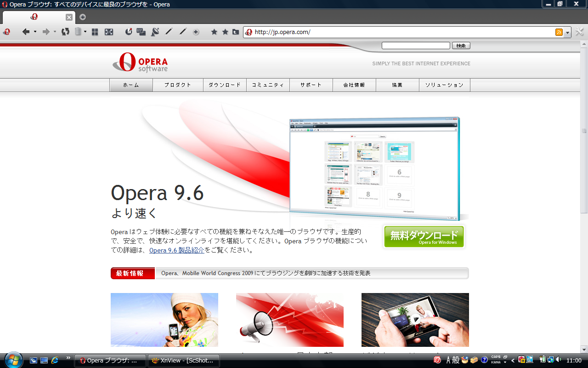Open the address bar history dropdown
The image size is (588, 368).
(x=568, y=32)
